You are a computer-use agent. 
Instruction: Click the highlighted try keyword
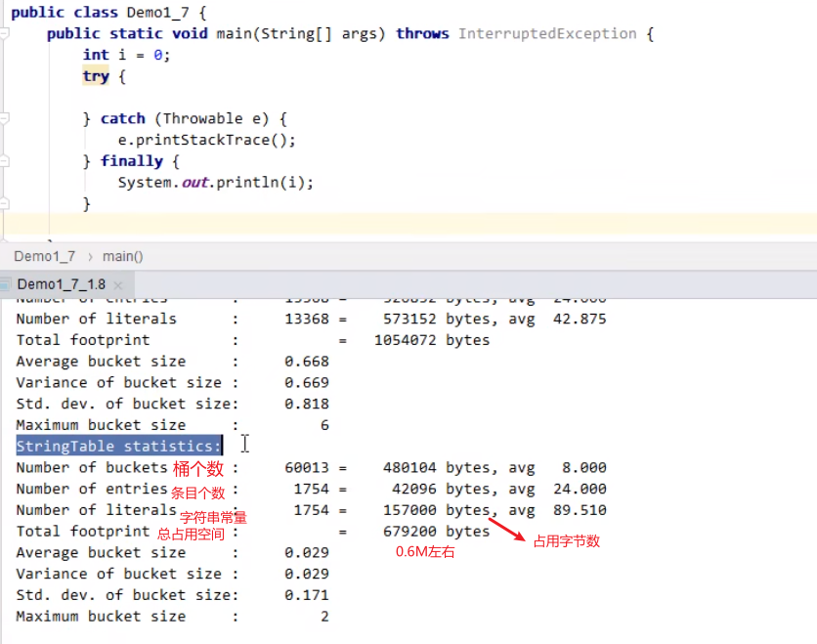tap(96, 76)
